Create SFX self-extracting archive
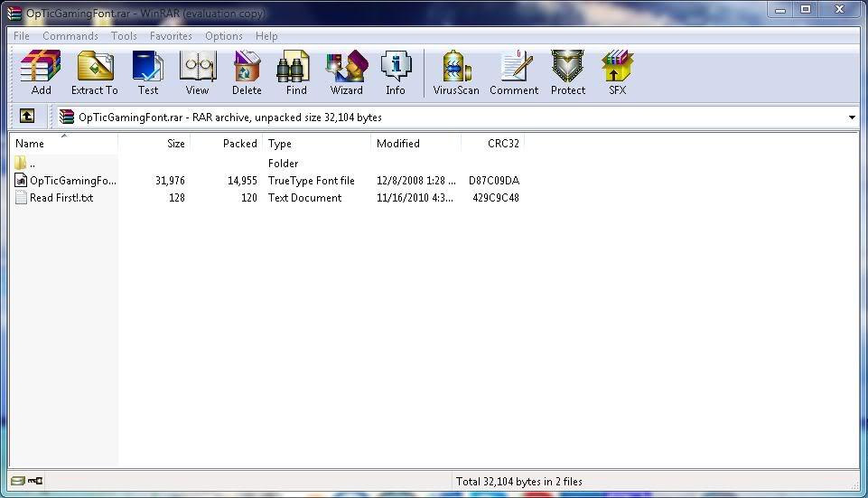Screen dimensions: 868x498 coord(618,72)
